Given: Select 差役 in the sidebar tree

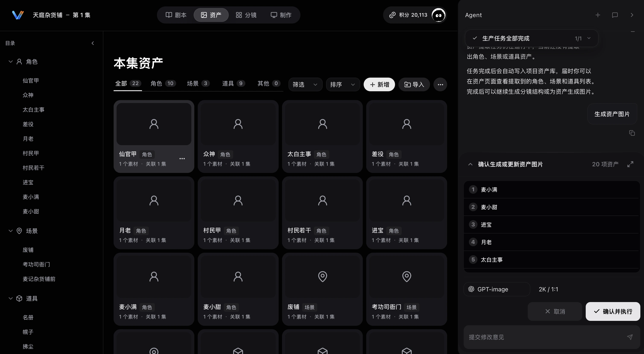Looking at the screenshot, I should 28,124.
